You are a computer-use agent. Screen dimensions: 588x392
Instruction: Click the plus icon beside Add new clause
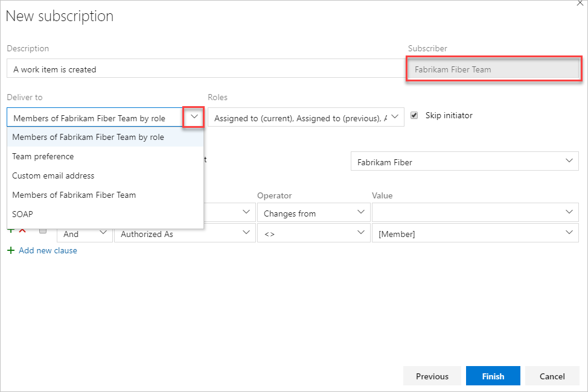(11, 250)
